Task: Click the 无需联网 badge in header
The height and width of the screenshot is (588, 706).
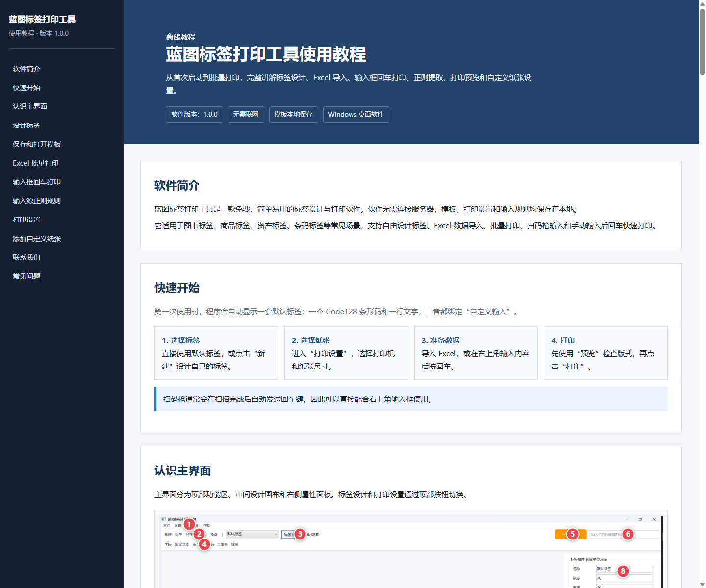Action: (x=246, y=114)
